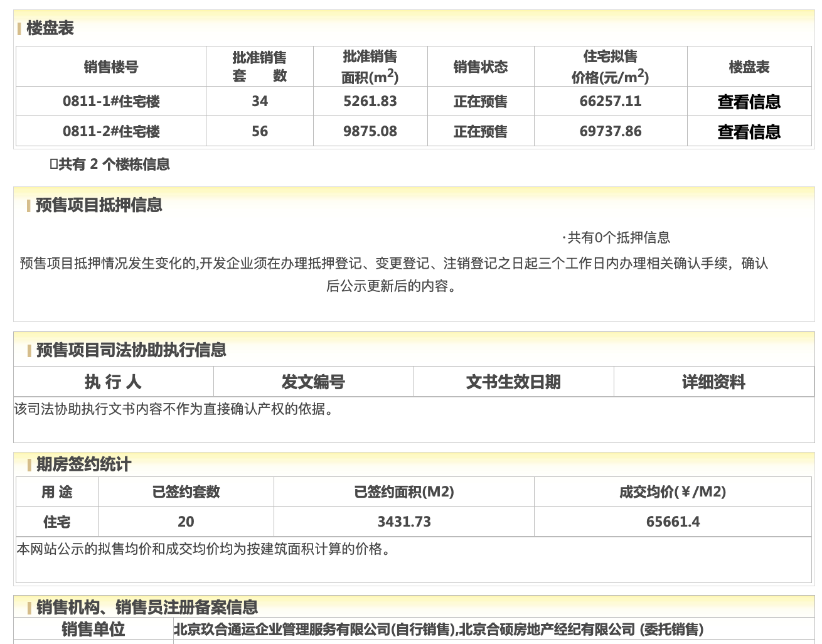Viewport: 822px width, 644px height.
Task: Select the 0811-2#住宅楼 building cell
Action: click(111, 132)
